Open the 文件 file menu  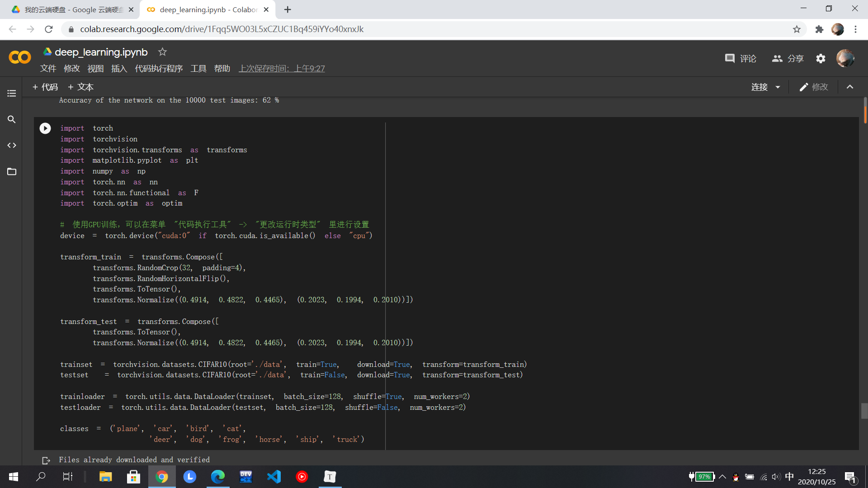tap(48, 69)
